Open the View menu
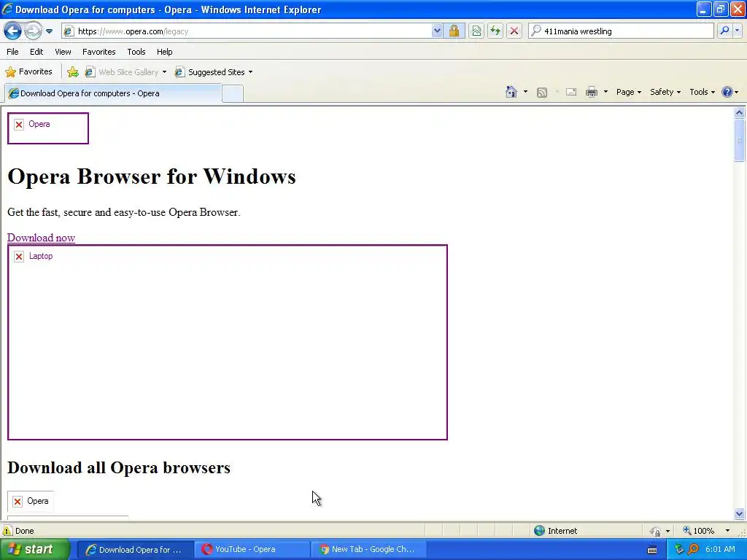747x560 pixels. 63,52
